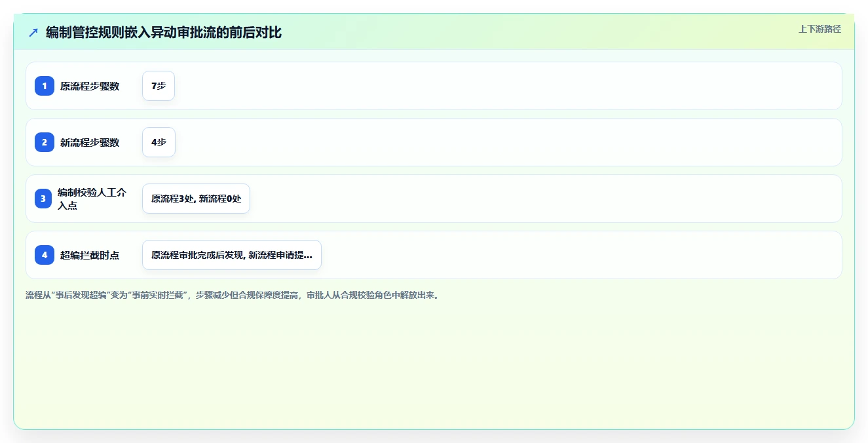Click the step number 2 badge
868x443 pixels.
[x=45, y=142]
